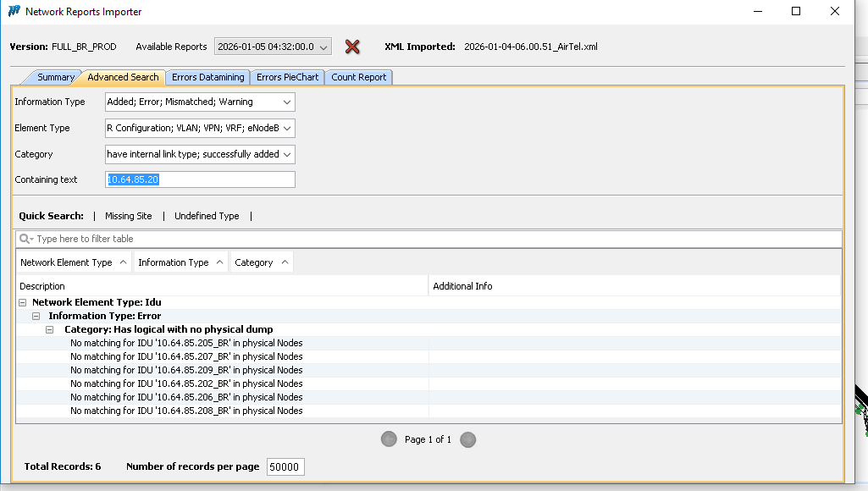Go to next page arrow button
Image resolution: width=868 pixels, height=491 pixels.
(467, 439)
